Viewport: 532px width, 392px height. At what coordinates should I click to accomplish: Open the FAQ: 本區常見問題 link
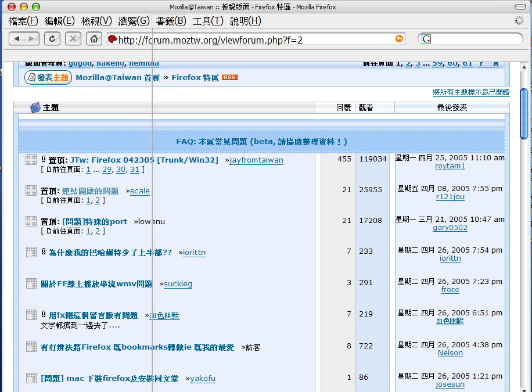(x=261, y=142)
